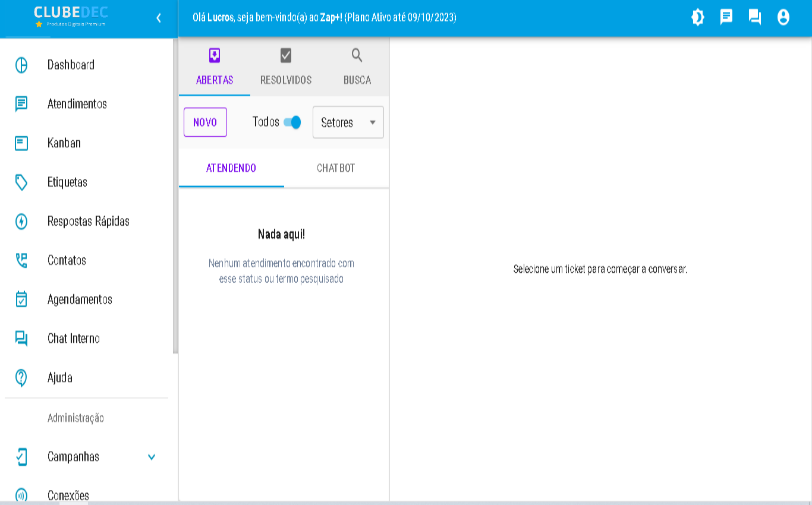Open the Busca search tab

pos(357,67)
